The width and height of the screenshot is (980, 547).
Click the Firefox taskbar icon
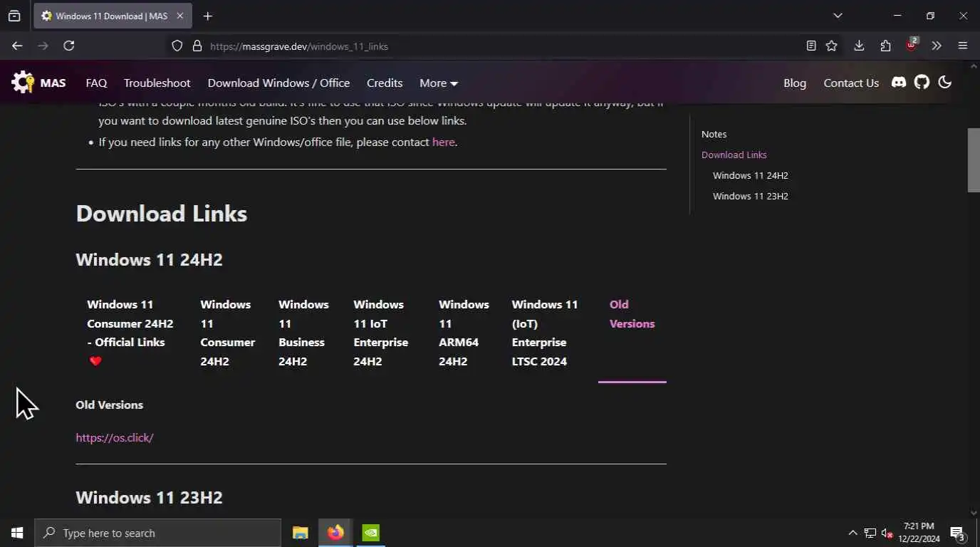pos(335,533)
